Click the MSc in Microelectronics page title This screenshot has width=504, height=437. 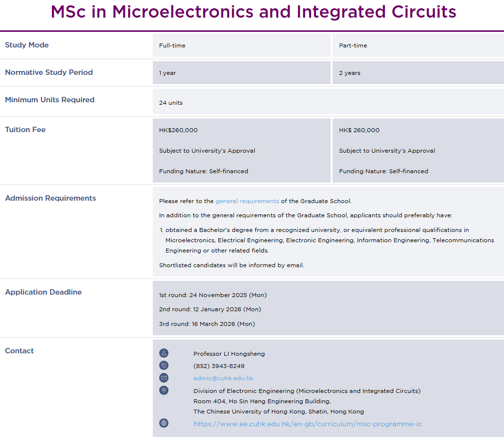253,12
